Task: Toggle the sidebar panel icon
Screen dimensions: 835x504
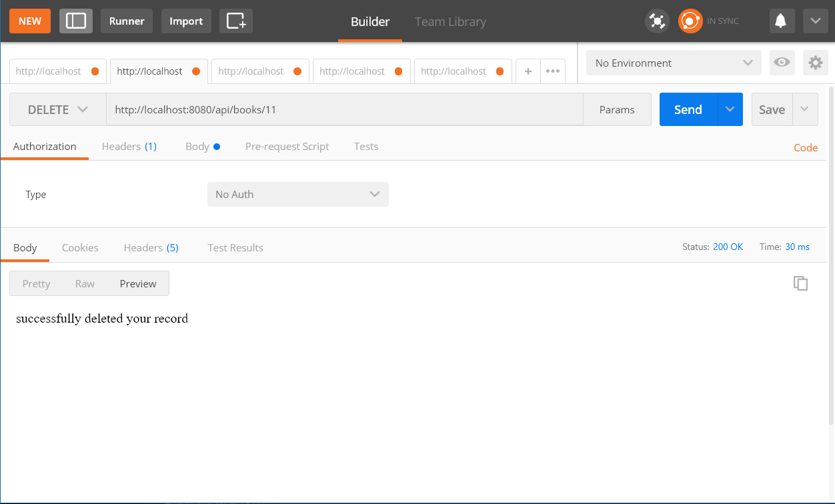Action: pyautogui.click(x=76, y=21)
